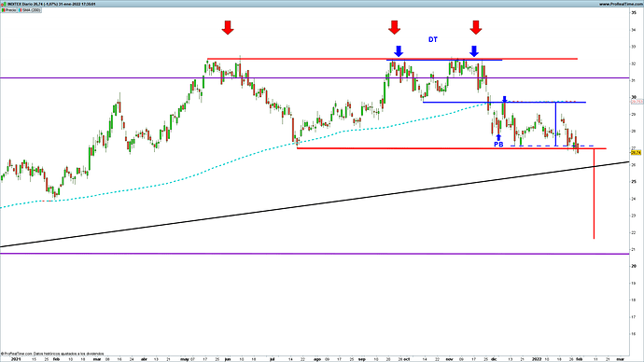Click the abr label on time axis
Image resolution: width=644 pixels, height=362 pixels.
click(144, 358)
